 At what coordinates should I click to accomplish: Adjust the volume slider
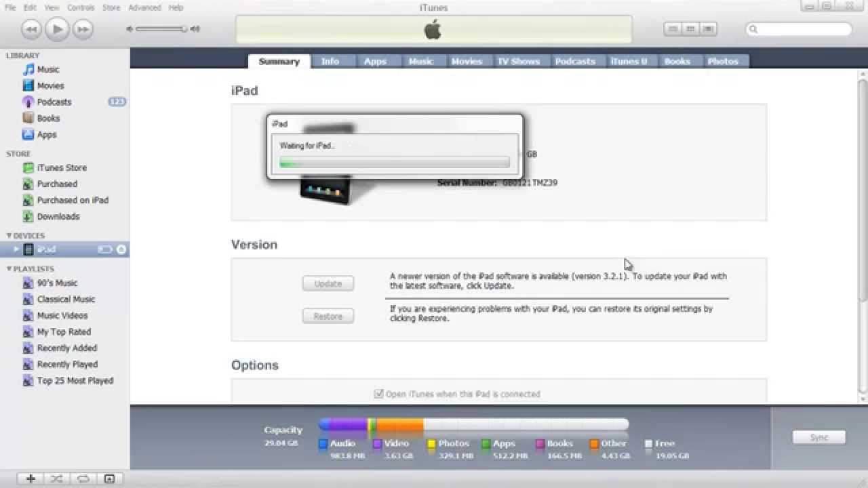(161, 29)
